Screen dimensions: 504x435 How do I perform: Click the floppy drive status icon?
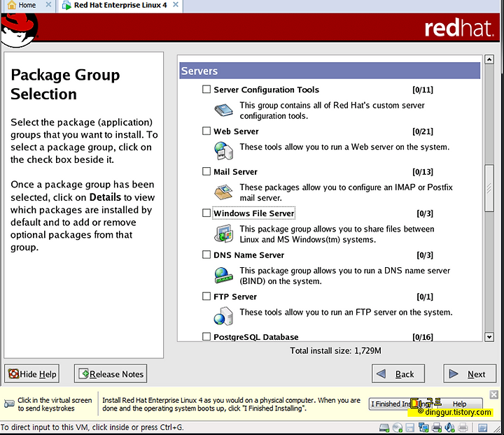[x=409, y=427]
